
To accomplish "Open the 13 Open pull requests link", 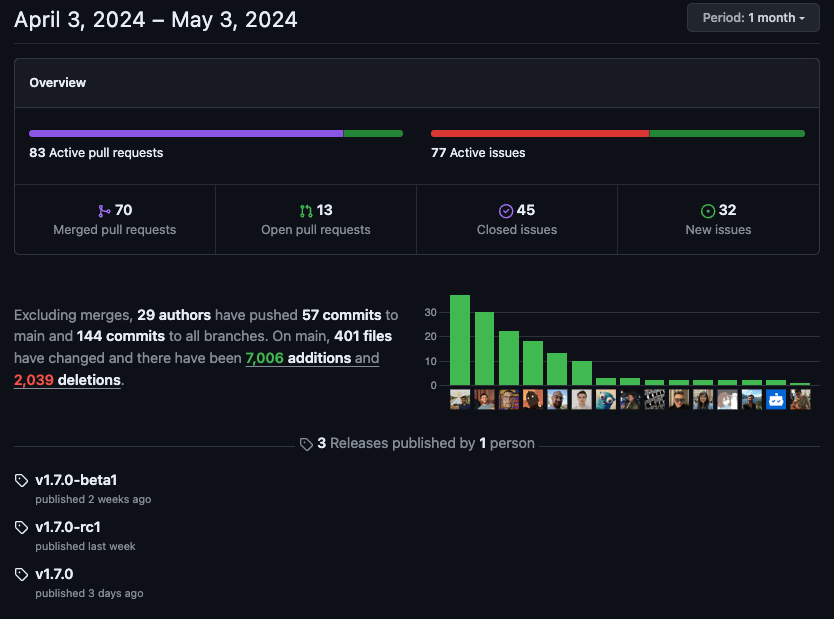I will [x=316, y=220].
